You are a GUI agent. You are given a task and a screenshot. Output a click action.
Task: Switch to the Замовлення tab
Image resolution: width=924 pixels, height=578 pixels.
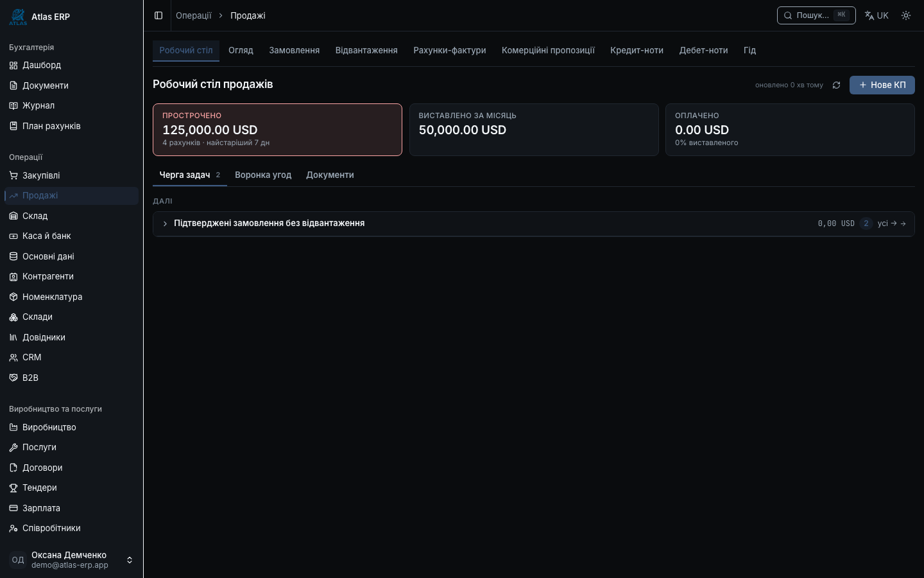click(x=294, y=50)
